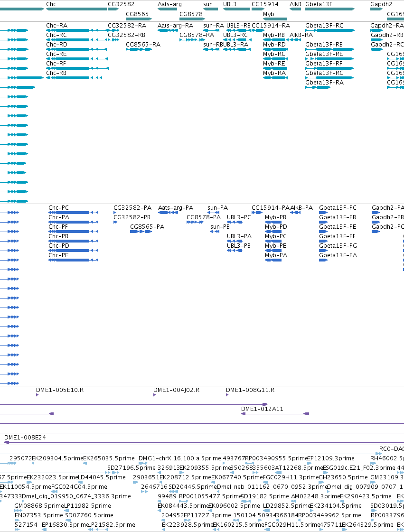
Task: Select protein CG15914-PA
Action: tap(271, 208)
